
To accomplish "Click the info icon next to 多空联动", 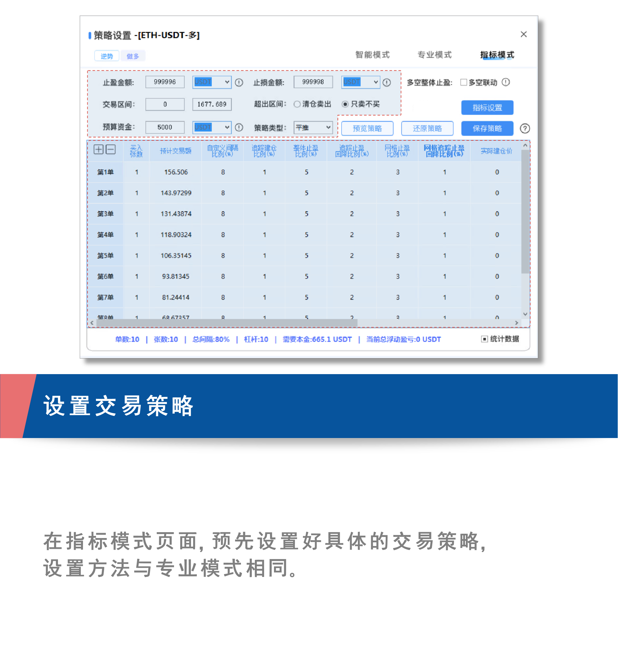I will (x=506, y=82).
